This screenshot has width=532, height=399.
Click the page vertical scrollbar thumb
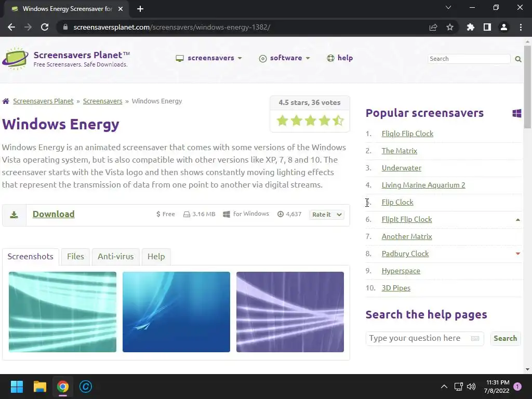click(x=527, y=87)
